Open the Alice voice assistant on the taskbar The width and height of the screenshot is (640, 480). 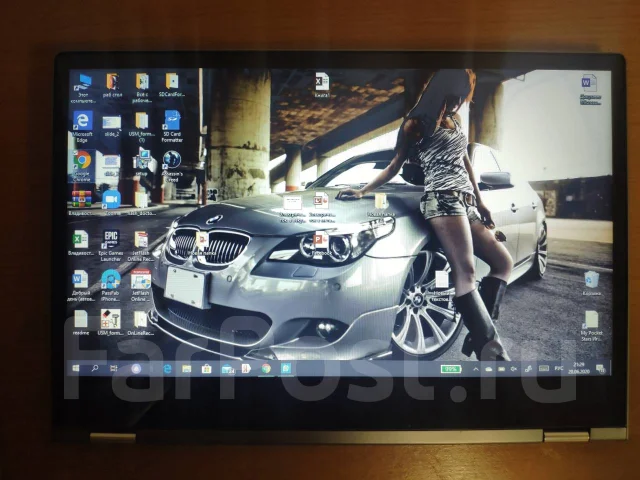tap(136, 369)
